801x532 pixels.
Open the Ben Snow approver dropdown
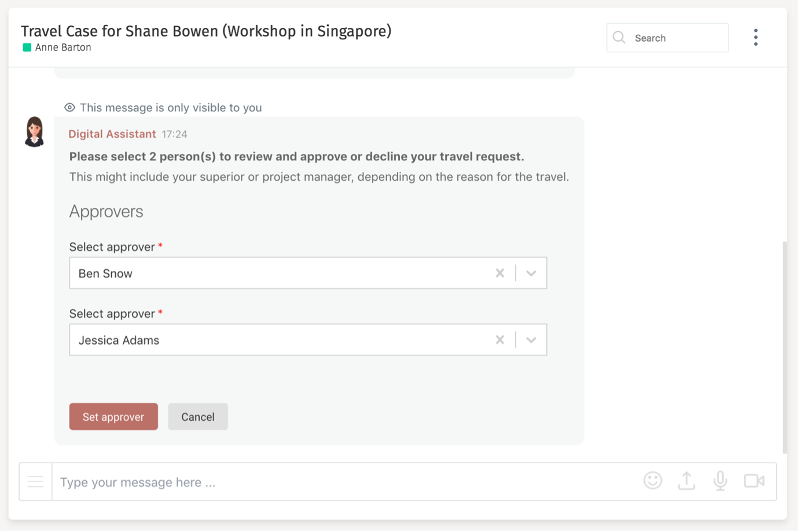click(x=531, y=273)
